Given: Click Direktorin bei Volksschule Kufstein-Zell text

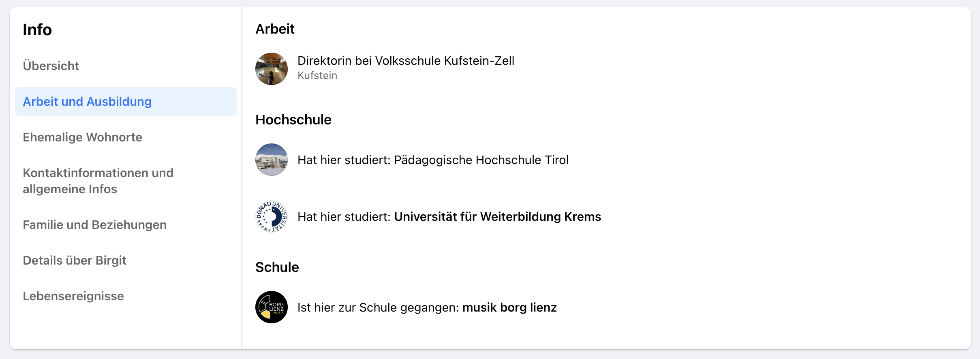Looking at the screenshot, I should [406, 60].
